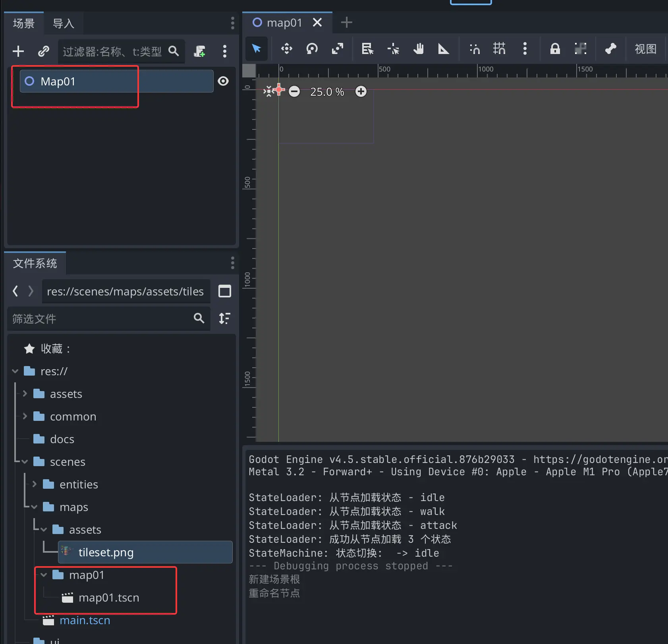The width and height of the screenshot is (668, 644).
Task: Expand the common folder
Action: 25,416
